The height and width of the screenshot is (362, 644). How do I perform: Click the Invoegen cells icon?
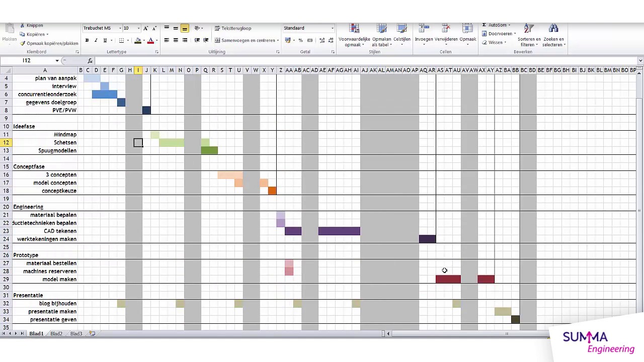click(424, 29)
